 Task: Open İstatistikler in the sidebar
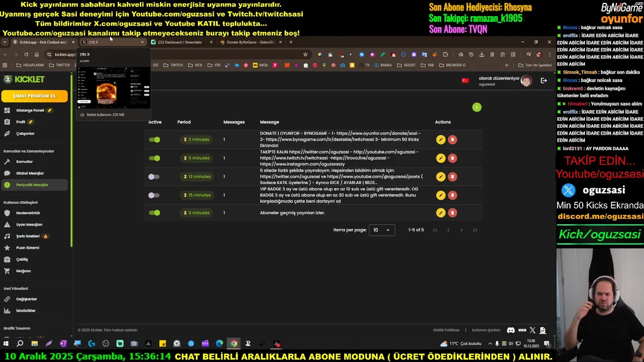tap(26, 311)
